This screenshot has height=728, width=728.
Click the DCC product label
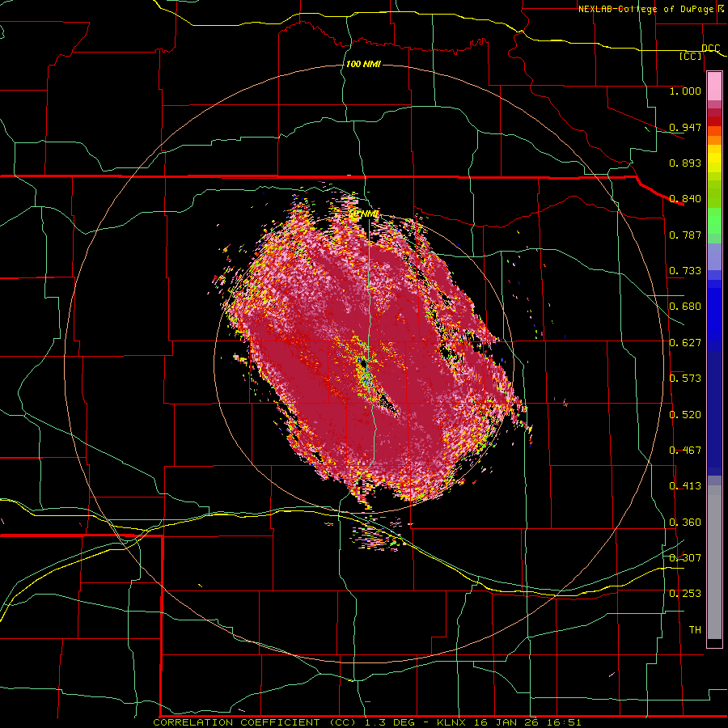tap(710, 48)
